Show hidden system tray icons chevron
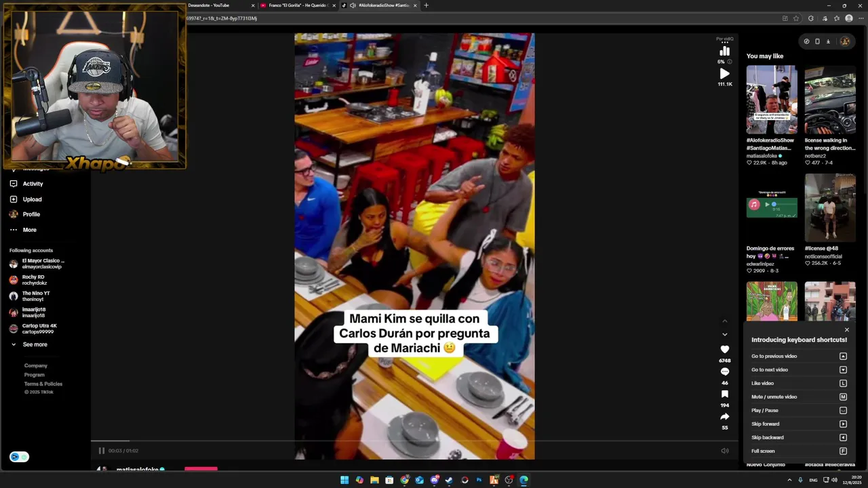Viewport: 868px width, 488px height. coord(789,480)
